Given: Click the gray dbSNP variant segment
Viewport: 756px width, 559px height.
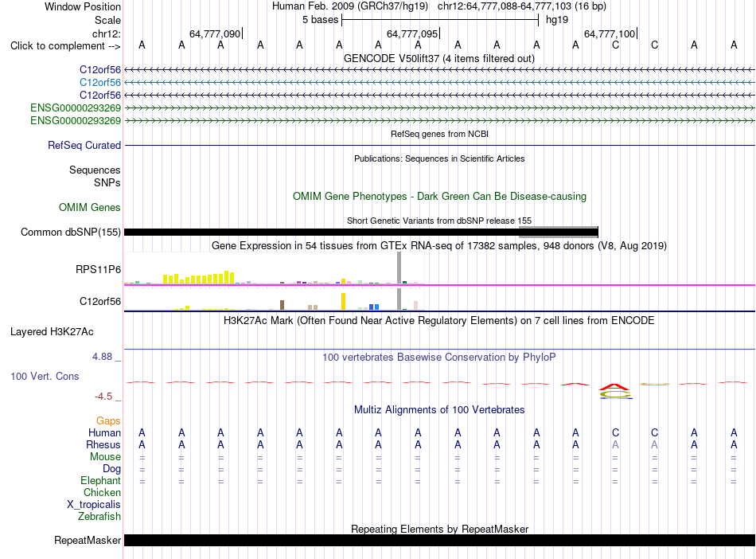Looking at the screenshot, I should [x=559, y=232].
